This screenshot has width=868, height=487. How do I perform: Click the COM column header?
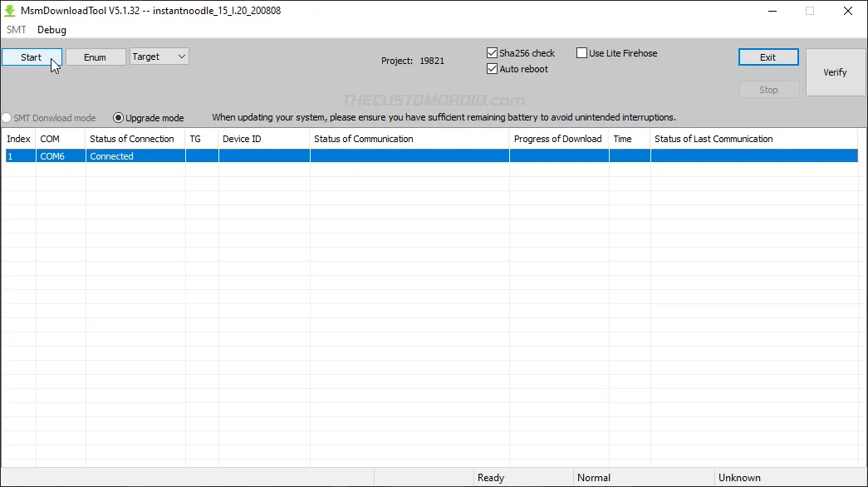[x=50, y=139]
